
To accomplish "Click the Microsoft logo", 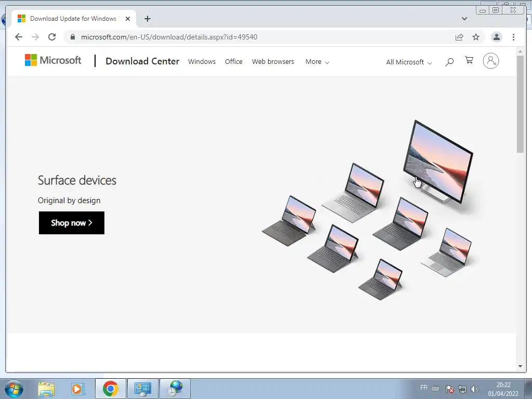I will point(53,60).
